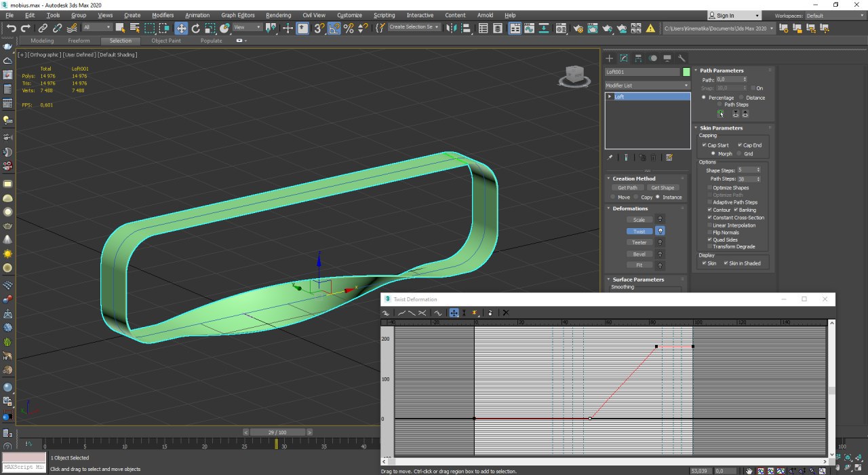Click the Get Path button
The height and width of the screenshot is (475, 868).
click(x=627, y=188)
